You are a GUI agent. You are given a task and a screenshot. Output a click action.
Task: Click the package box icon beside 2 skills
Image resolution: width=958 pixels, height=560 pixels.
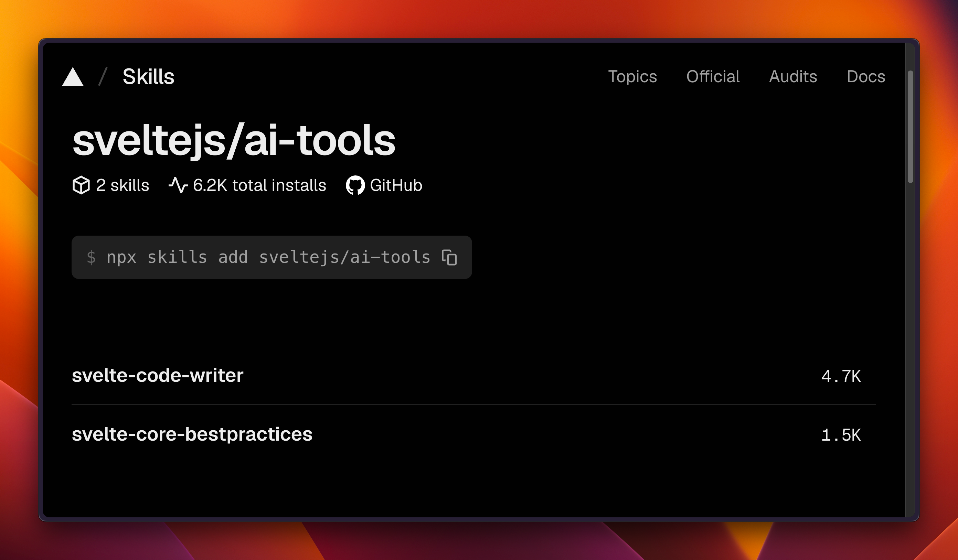pos(81,185)
